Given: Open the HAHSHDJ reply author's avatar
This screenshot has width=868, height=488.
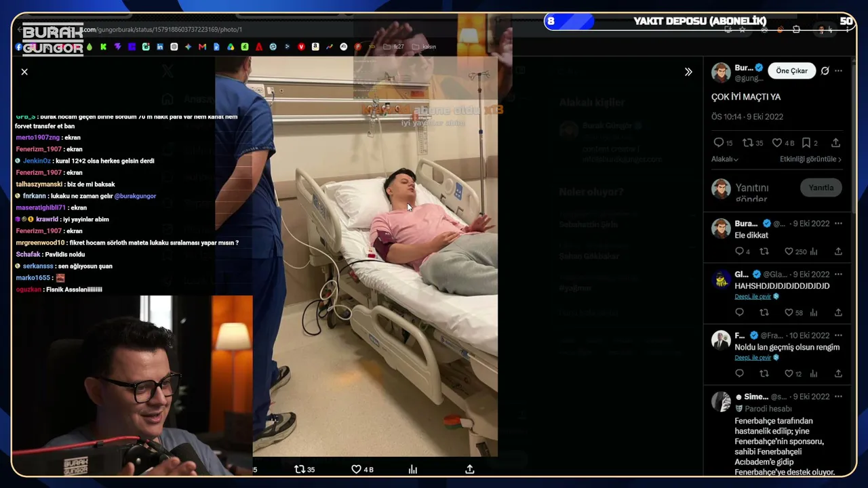Looking at the screenshot, I should pyautogui.click(x=721, y=279).
